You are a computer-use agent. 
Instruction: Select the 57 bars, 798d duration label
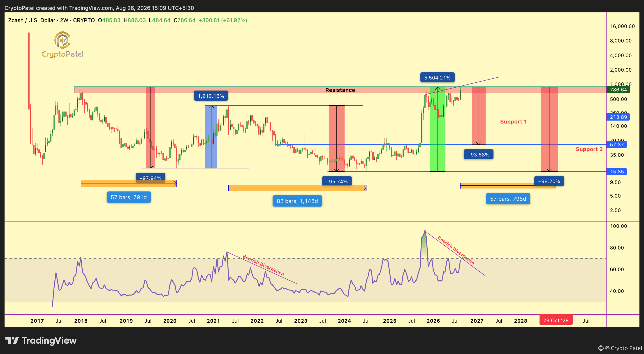pos(508,199)
